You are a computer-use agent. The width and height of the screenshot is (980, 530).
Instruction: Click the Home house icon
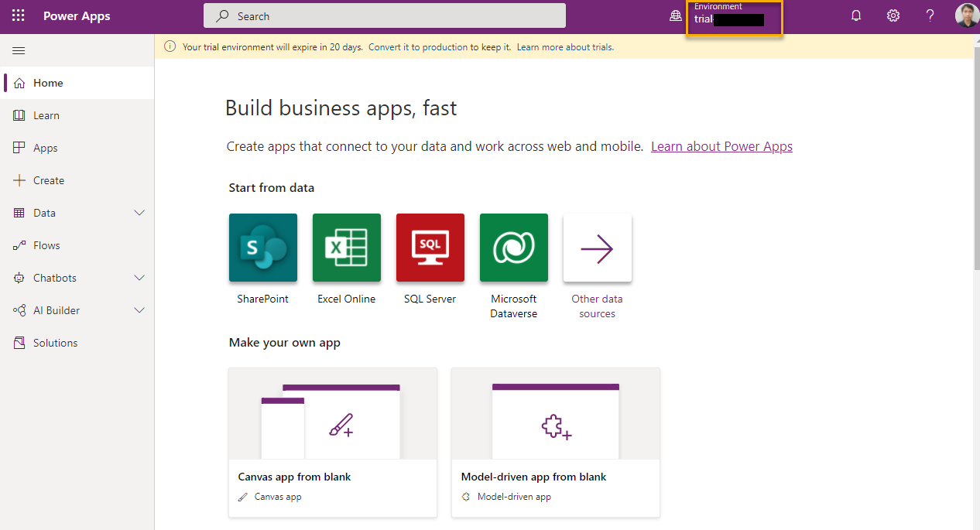point(19,83)
